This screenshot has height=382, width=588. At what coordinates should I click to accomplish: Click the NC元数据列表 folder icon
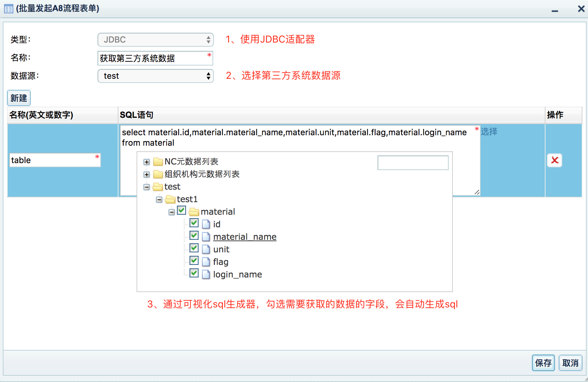[x=158, y=162]
